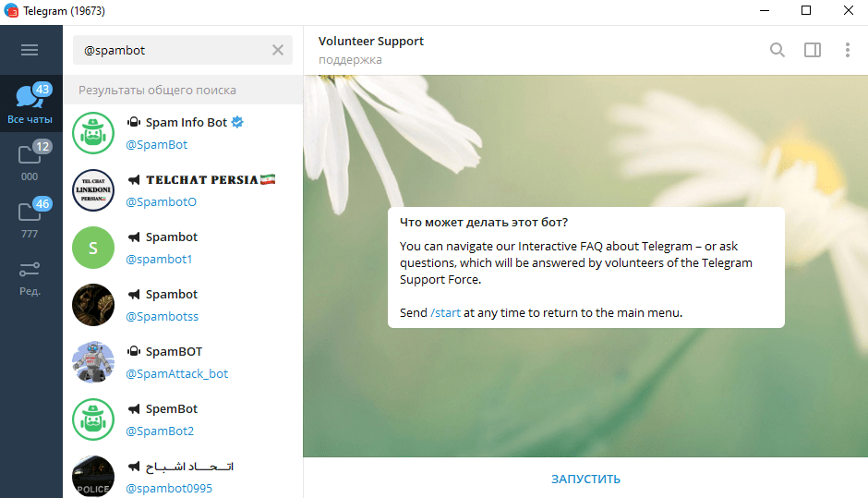This screenshot has width=868, height=498.
Task: Select the Все чаты folder
Action: click(30, 103)
